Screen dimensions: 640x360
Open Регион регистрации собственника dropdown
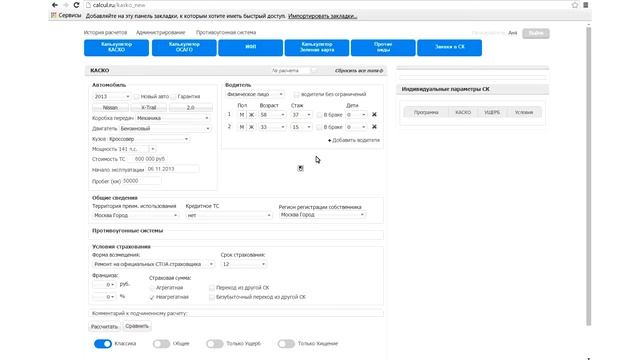pyautogui.click(x=322, y=215)
